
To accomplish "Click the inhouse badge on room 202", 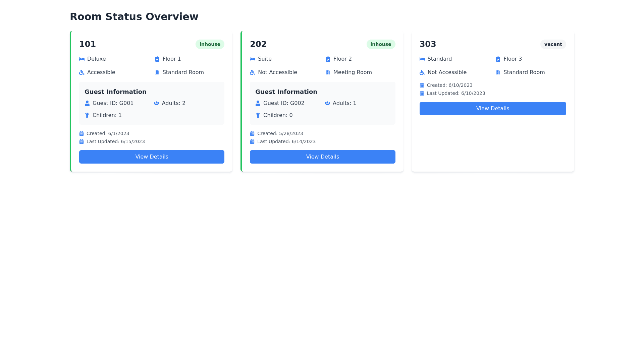I will (x=380, y=44).
